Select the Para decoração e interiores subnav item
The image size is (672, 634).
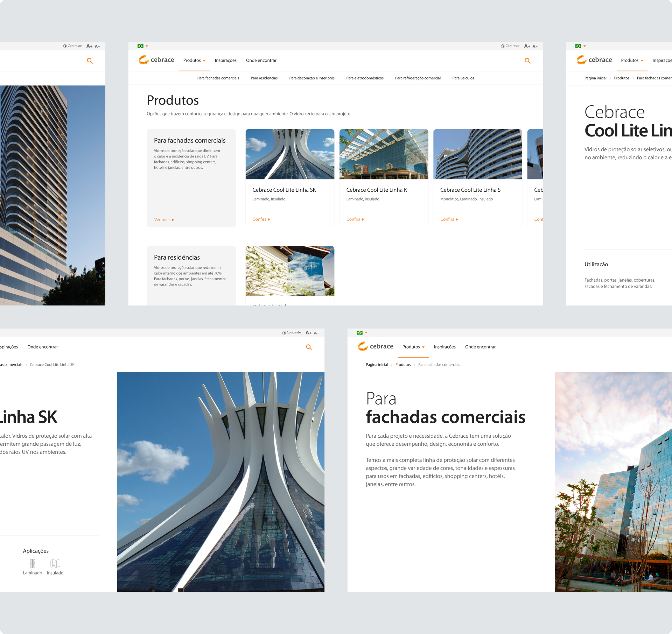312,78
